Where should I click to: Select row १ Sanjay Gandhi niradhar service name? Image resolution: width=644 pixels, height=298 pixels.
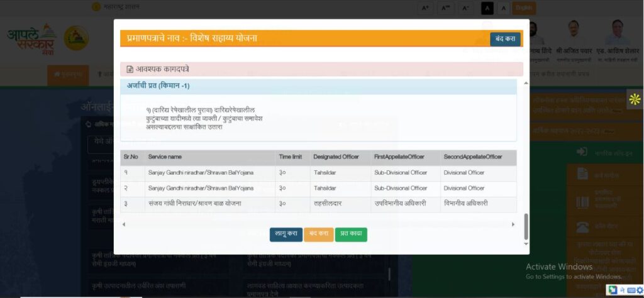click(201, 173)
